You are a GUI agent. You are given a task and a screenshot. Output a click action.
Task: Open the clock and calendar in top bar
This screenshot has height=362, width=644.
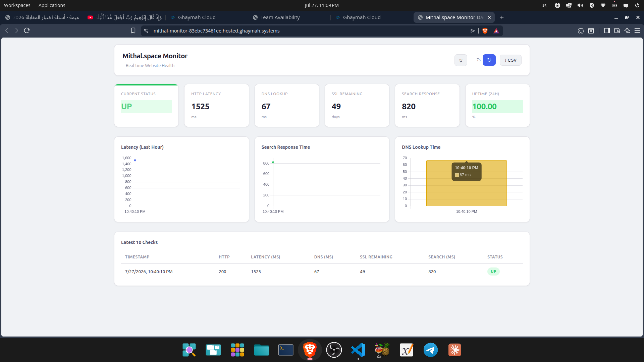point(322,5)
